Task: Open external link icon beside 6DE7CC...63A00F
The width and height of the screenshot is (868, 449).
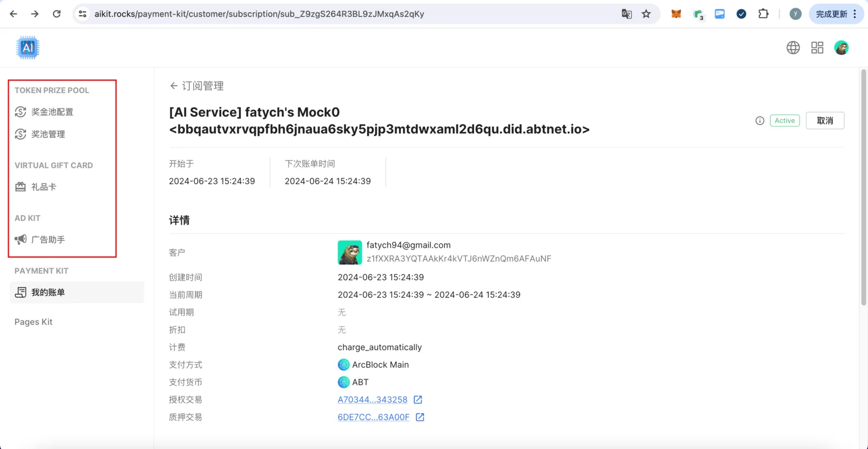Action: tap(420, 417)
